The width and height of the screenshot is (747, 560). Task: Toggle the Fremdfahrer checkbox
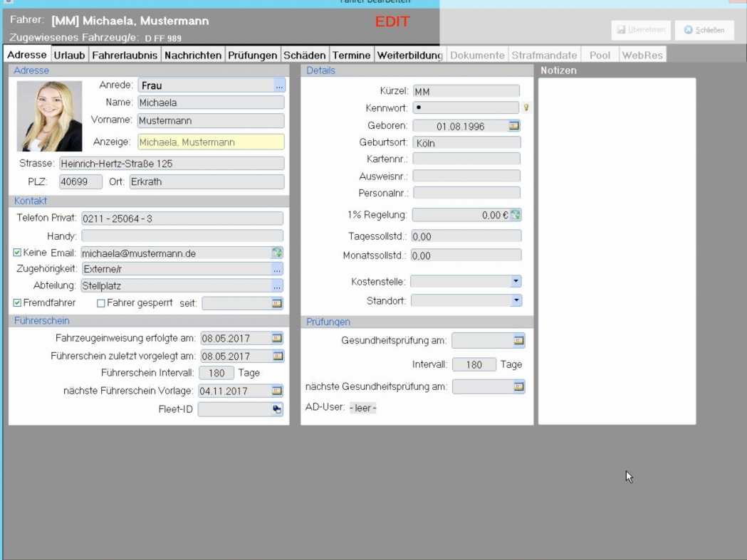pos(17,303)
